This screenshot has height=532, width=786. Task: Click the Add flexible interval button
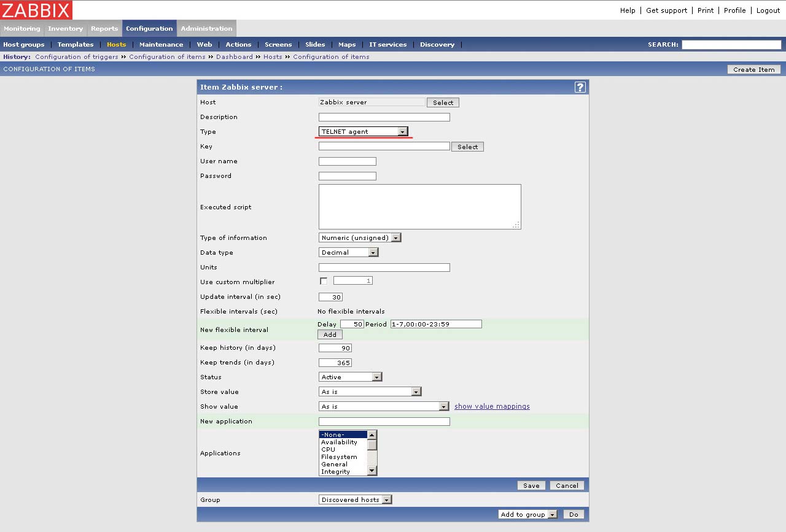(x=330, y=334)
